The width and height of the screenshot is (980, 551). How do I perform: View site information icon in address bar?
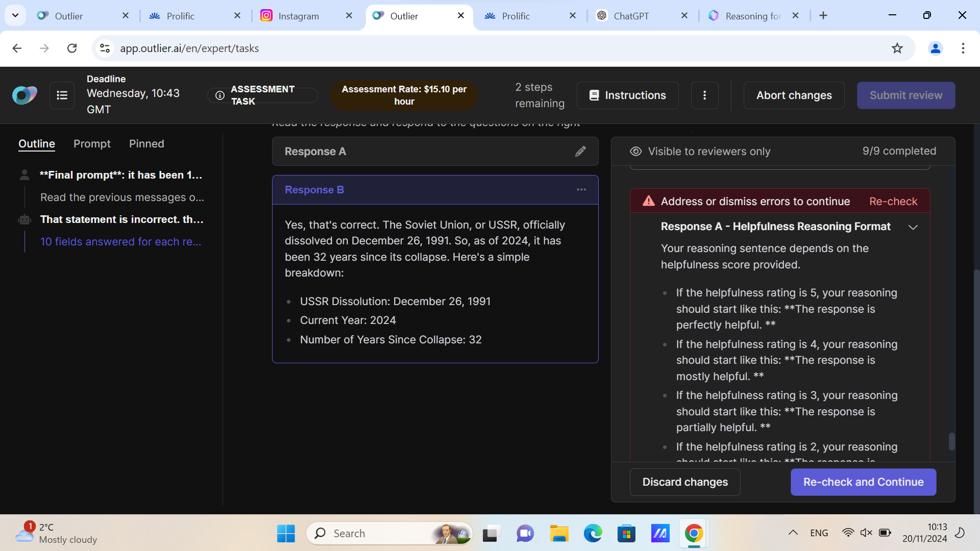point(105,48)
